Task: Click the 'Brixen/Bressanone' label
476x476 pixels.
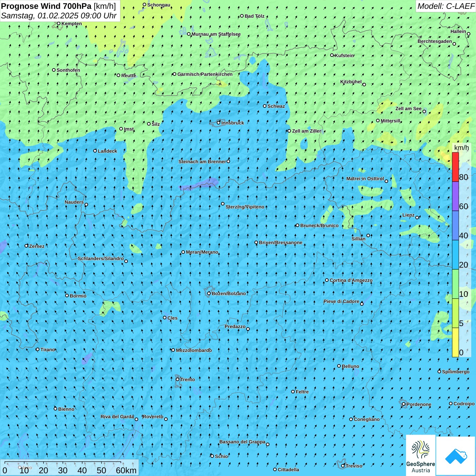Action: pos(280,242)
